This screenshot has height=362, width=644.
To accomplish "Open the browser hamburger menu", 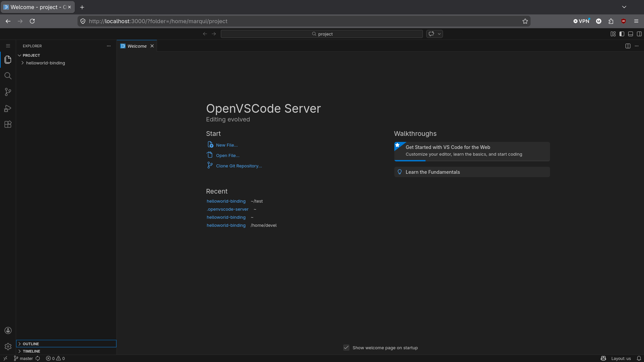I will point(636,21).
